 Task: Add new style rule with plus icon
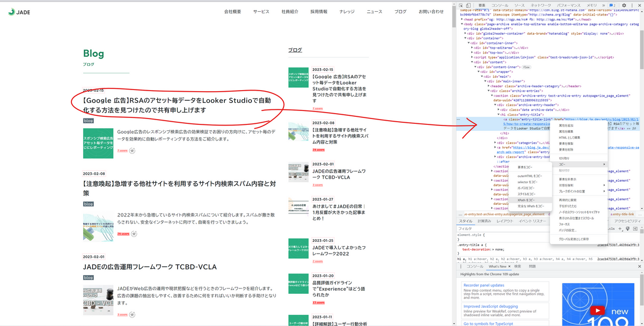(x=619, y=229)
